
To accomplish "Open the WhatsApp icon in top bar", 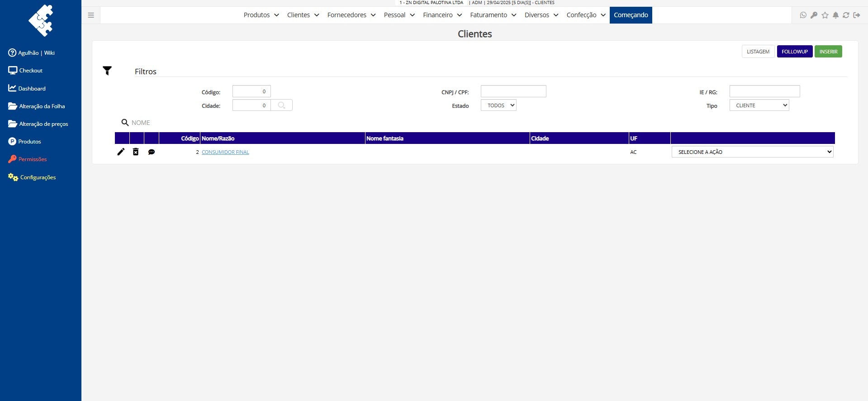I will 803,15.
